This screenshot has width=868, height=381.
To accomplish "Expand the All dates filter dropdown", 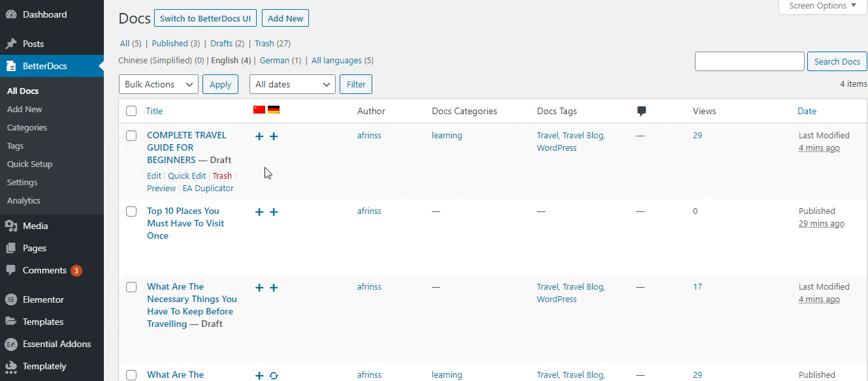I will [x=292, y=84].
